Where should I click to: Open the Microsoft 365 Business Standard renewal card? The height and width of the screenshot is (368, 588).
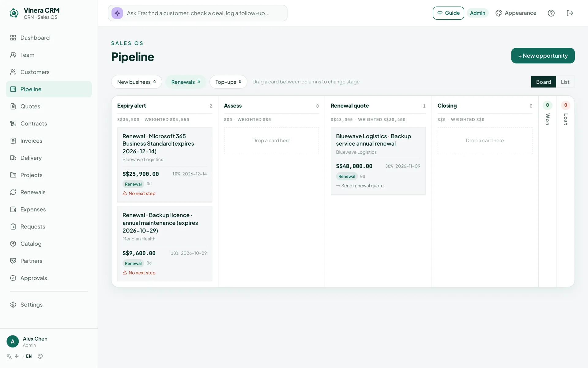[x=164, y=164]
